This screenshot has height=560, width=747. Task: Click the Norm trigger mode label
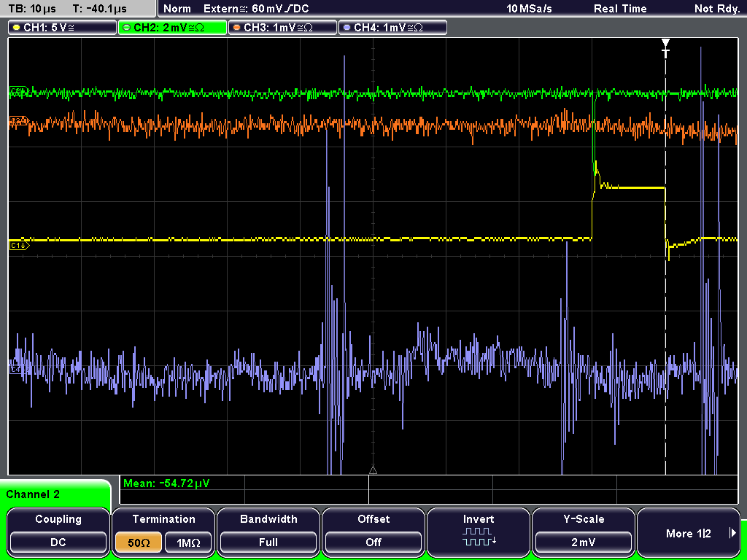[x=177, y=9]
